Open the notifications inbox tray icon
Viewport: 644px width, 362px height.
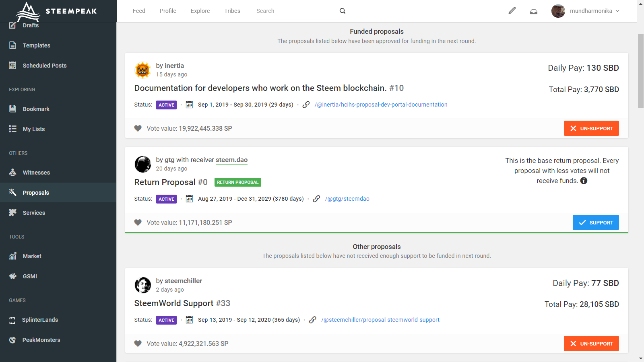tap(534, 11)
